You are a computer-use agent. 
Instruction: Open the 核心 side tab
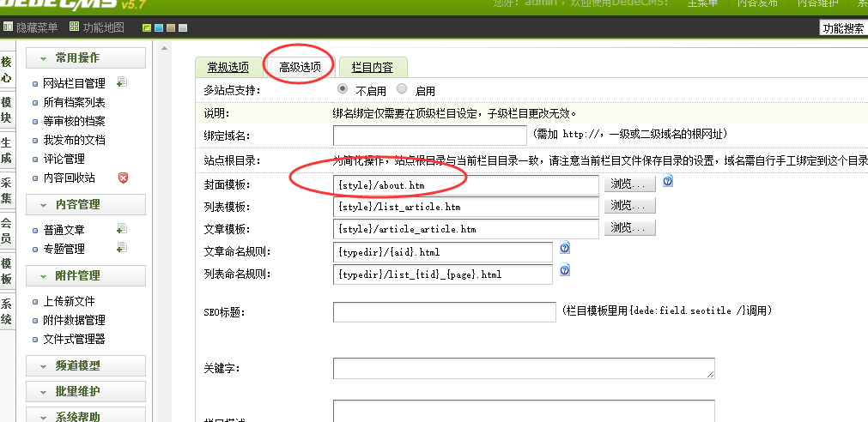click(6, 70)
